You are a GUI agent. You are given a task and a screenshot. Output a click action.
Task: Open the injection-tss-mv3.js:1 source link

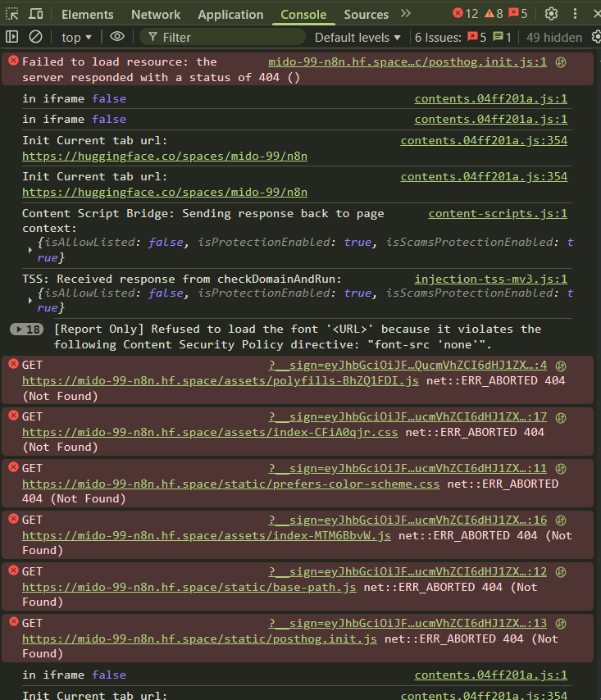[490, 279]
